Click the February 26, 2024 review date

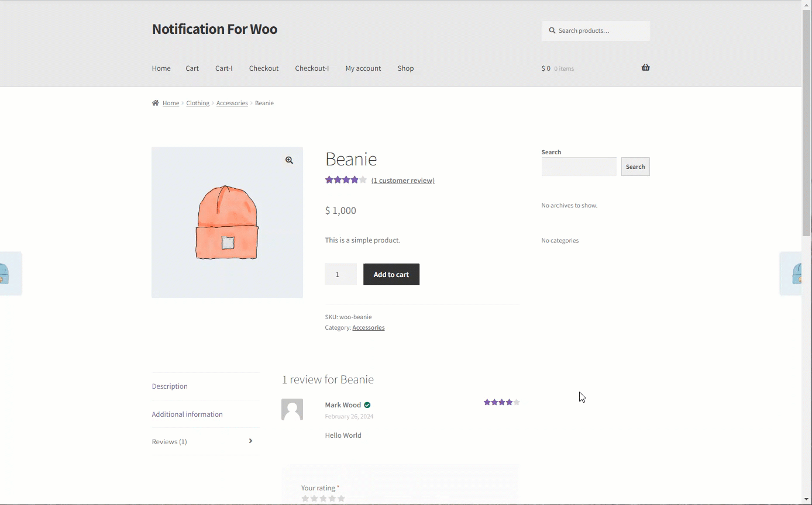[x=349, y=417]
